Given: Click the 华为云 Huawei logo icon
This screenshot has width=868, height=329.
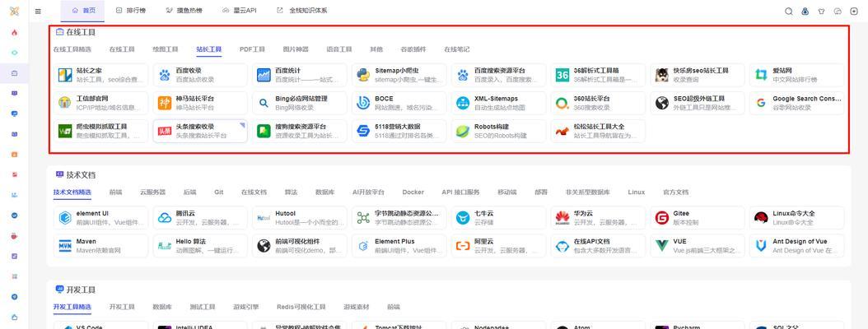Looking at the screenshot, I should pyautogui.click(x=562, y=218).
